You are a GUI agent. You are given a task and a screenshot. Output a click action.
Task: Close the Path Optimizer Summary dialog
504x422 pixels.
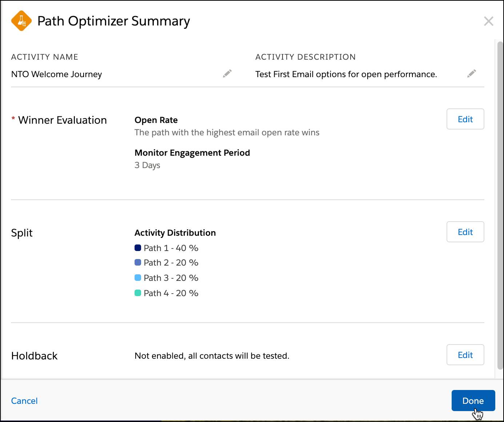[488, 21]
